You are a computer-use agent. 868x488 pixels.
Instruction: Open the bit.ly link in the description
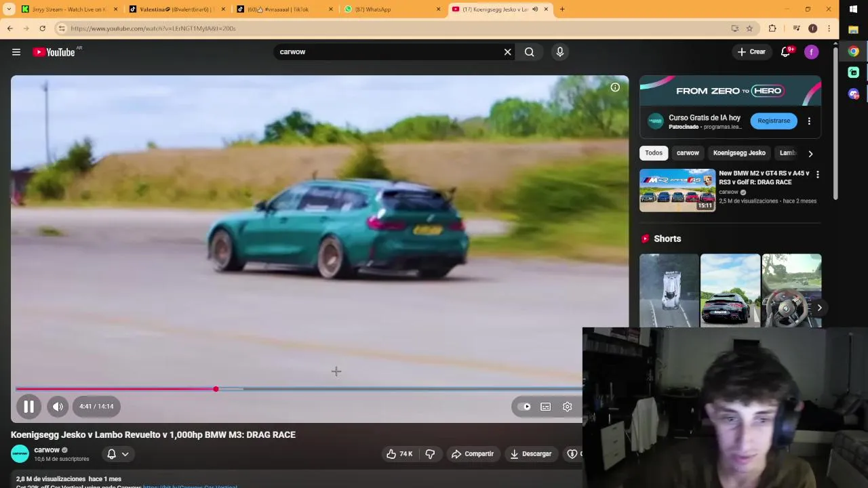[x=190, y=486]
